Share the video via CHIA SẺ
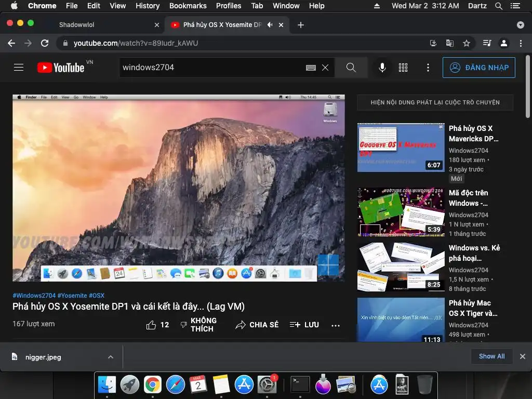The height and width of the screenshot is (399, 532). [x=257, y=325]
